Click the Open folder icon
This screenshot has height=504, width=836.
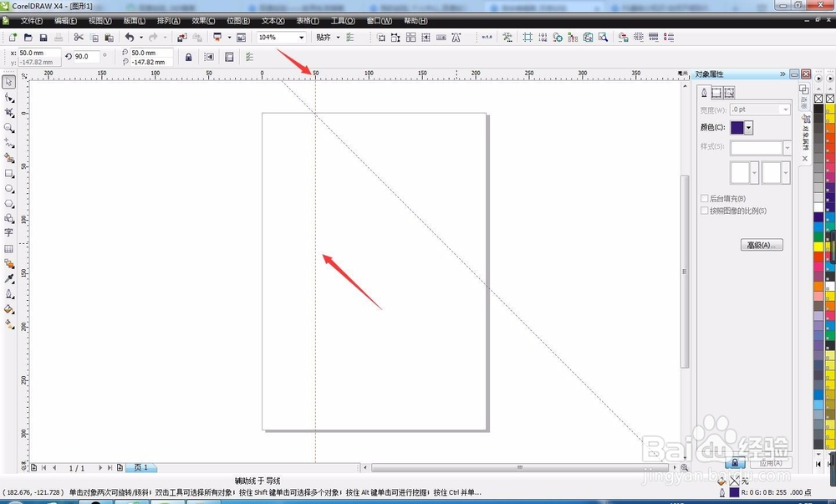click(x=28, y=38)
